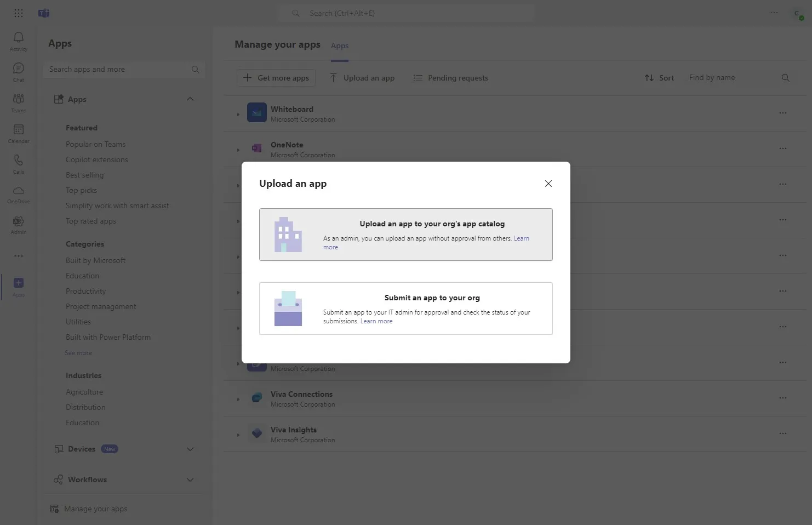Click the Viva Insights app icon
The width and height of the screenshot is (812, 525).
pos(257,433)
